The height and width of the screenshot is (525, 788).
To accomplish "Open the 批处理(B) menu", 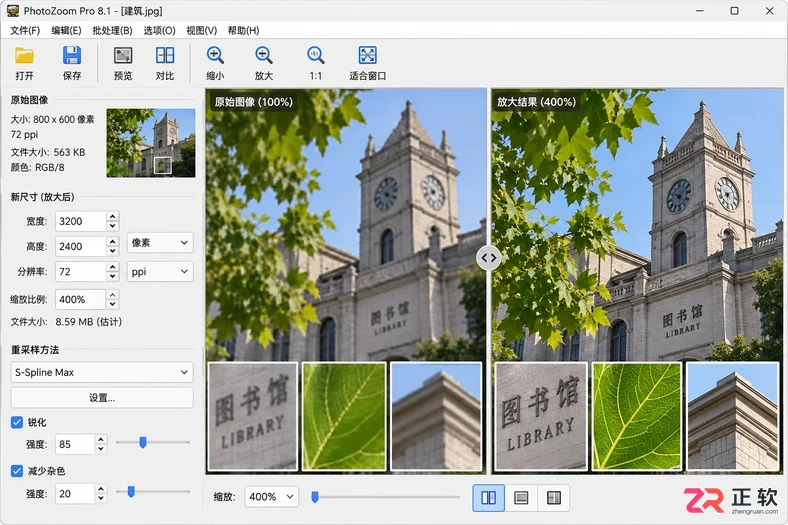I will [x=112, y=31].
